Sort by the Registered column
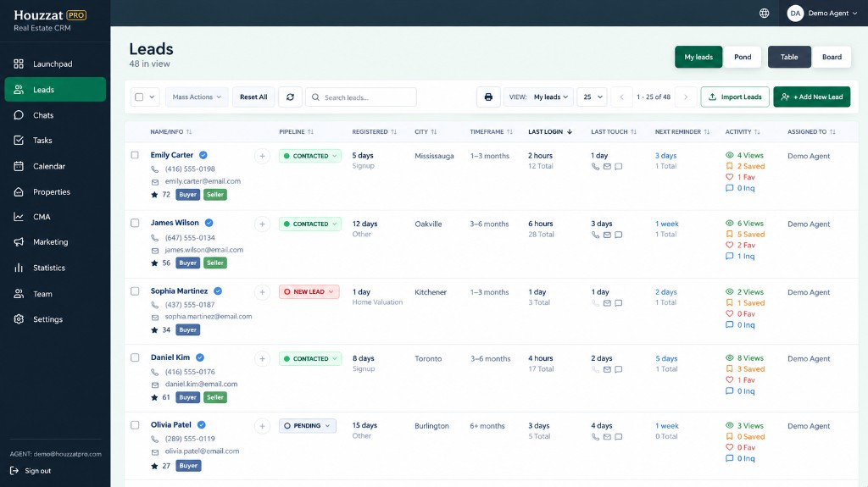The height and width of the screenshot is (487, 868). pos(374,132)
